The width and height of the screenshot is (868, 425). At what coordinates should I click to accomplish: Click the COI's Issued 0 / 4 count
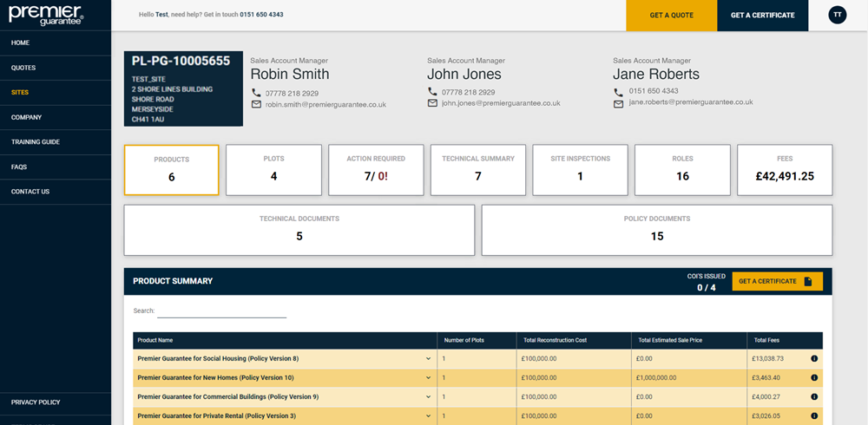pyautogui.click(x=706, y=288)
